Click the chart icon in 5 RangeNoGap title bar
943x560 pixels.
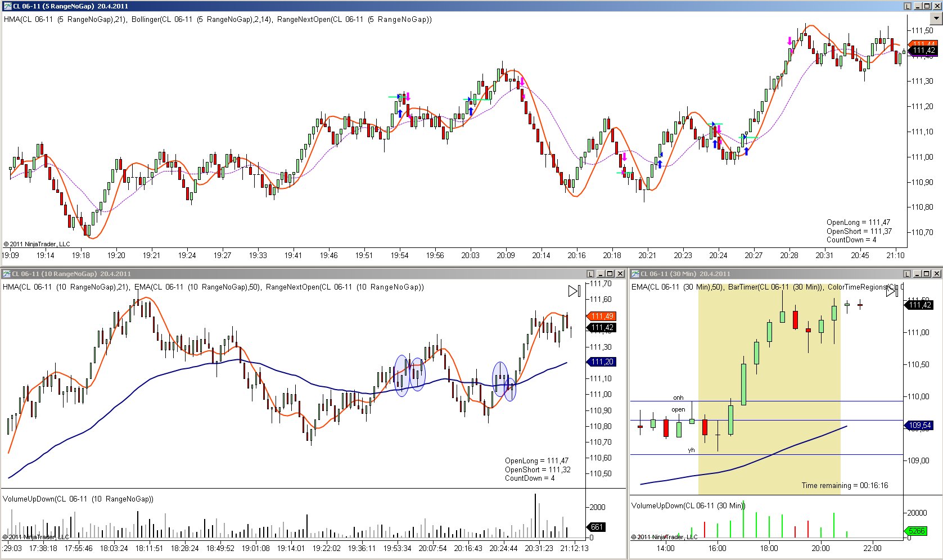click(7, 6)
